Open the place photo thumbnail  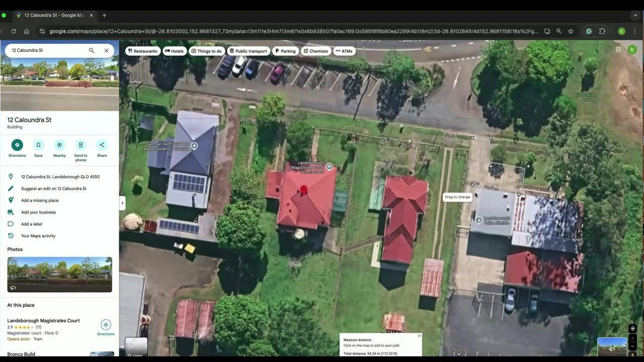point(59,275)
